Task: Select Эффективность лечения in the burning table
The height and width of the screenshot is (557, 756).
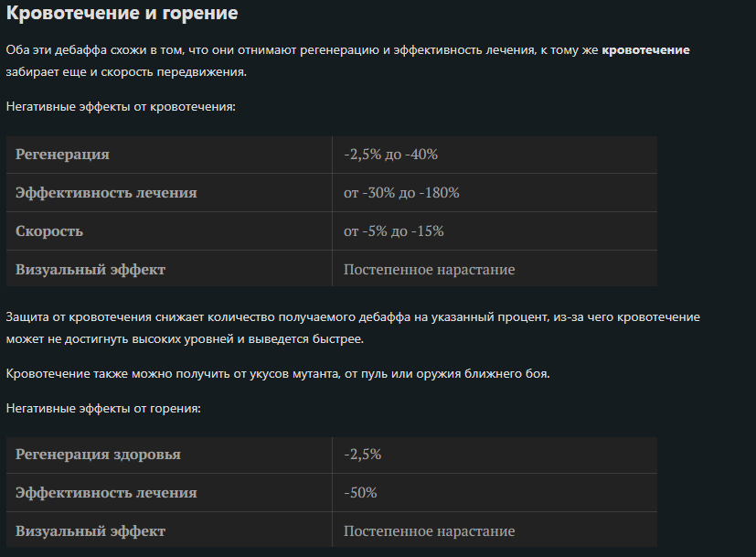Action: tap(106, 493)
